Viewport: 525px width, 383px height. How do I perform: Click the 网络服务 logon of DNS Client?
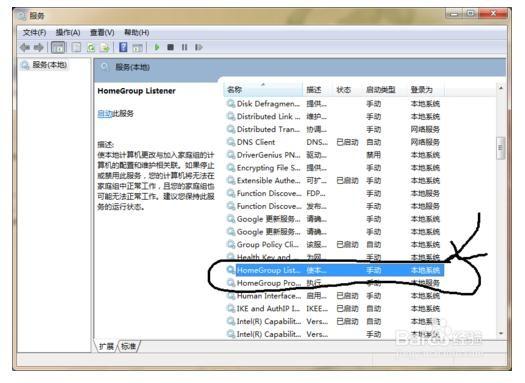click(425, 142)
